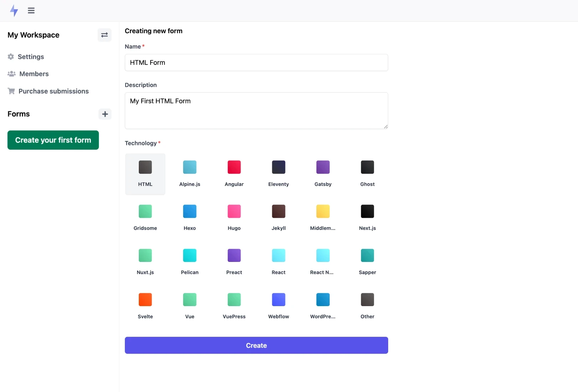Screen dimensions: 578x392
Task: Switch workspace using the arrows icon
Action: pyautogui.click(x=105, y=35)
